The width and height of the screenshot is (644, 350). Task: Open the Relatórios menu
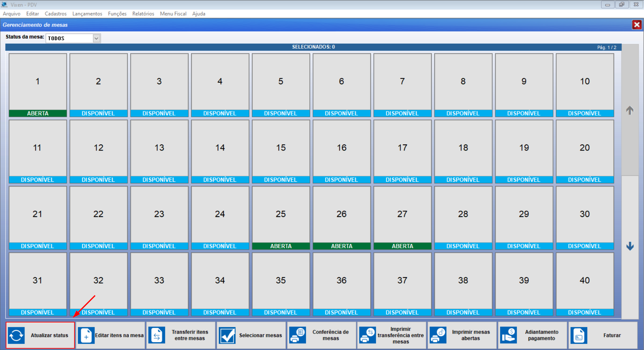(x=143, y=14)
